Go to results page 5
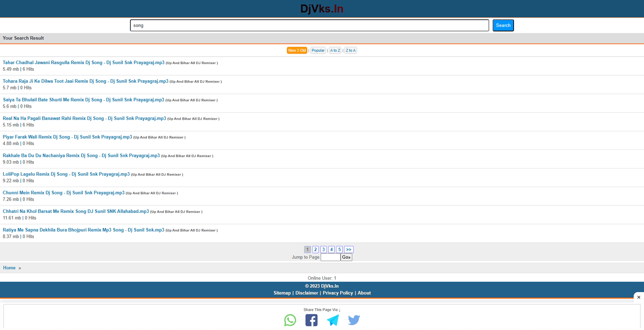Viewport: 644px width, 330px height. 339,249
